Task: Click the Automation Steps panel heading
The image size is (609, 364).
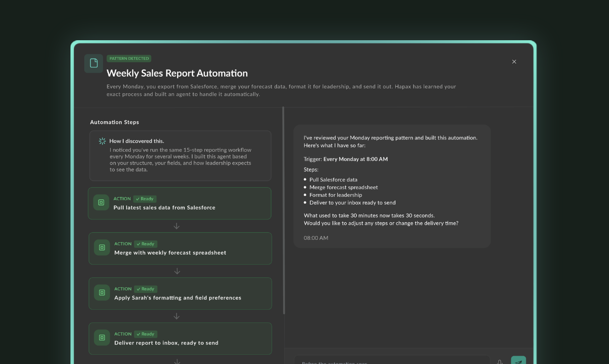Action: click(114, 122)
